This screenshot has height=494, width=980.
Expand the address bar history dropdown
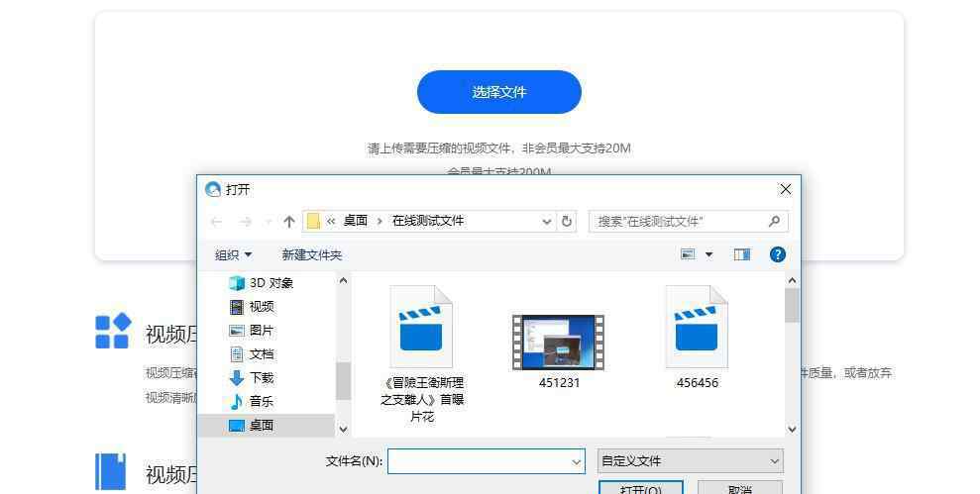pos(547,222)
